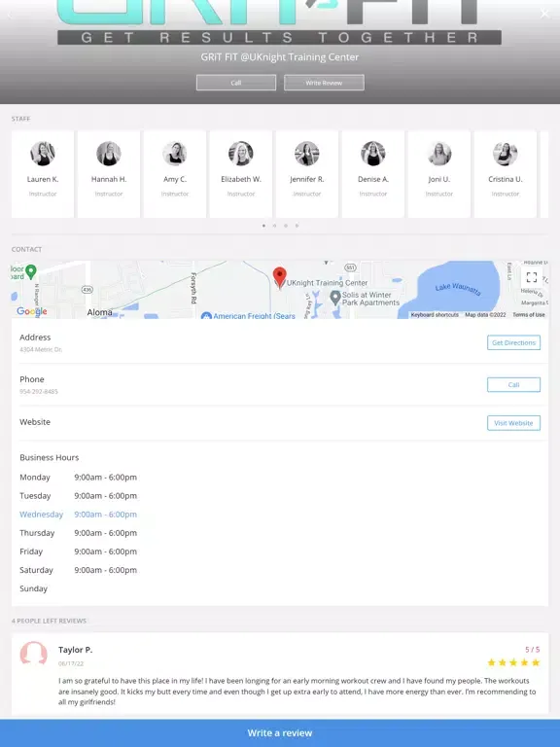Image resolution: width=560 pixels, height=747 pixels.
Task: Click the Saturday hours text
Action: (x=105, y=570)
